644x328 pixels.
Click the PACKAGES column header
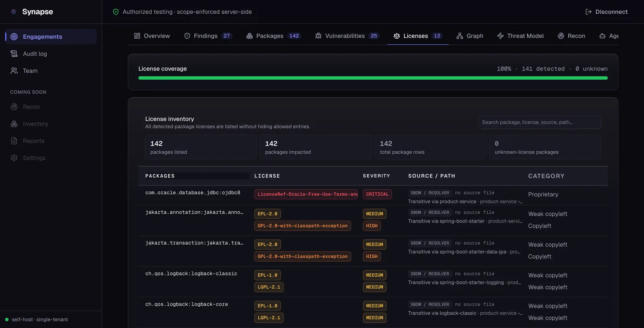click(160, 176)
